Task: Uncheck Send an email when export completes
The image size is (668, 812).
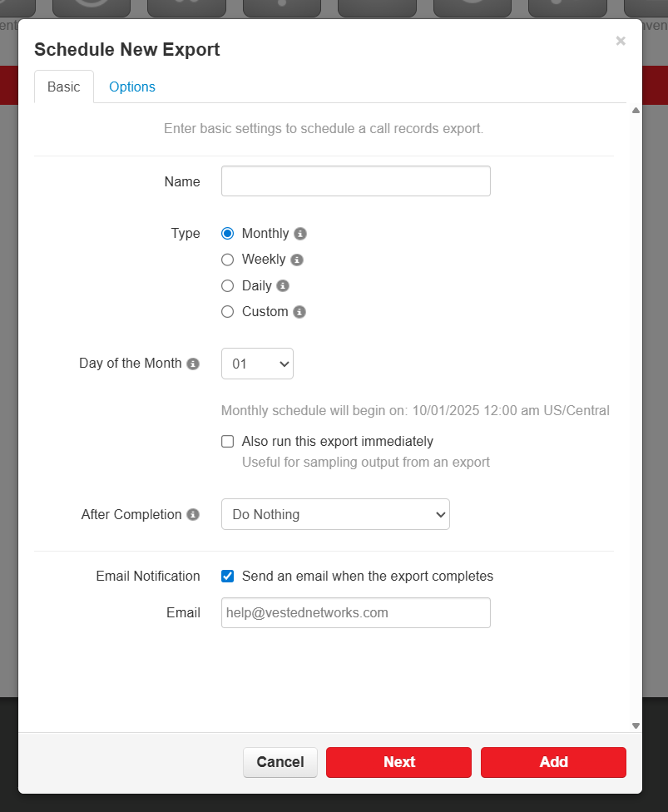Action: click(228, 577)
